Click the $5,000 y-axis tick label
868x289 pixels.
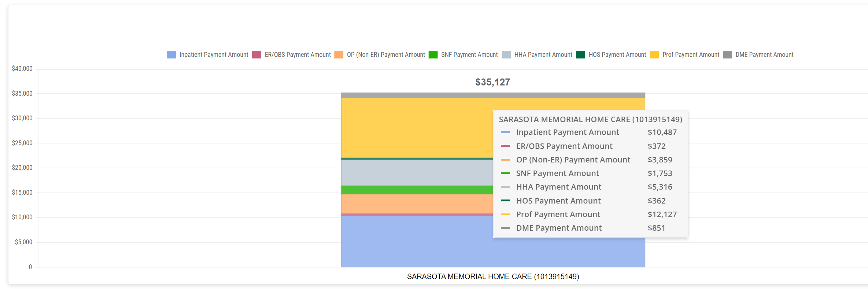[23, 242]
